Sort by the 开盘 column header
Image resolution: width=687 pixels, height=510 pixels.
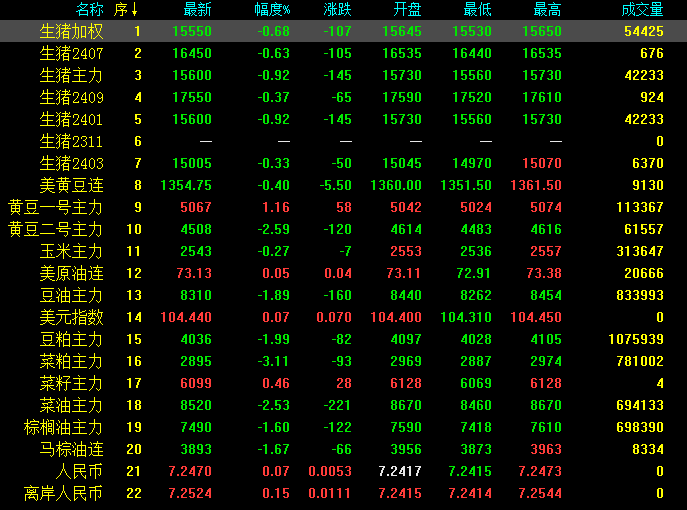(x=407, y=9)
